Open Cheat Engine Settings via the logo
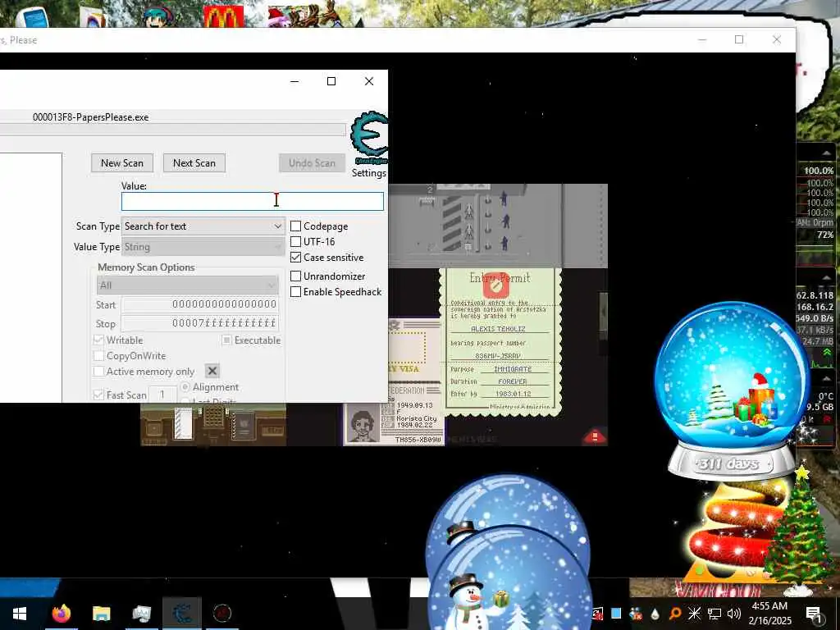This screenshot has width=840, height=630. point(369,137)
